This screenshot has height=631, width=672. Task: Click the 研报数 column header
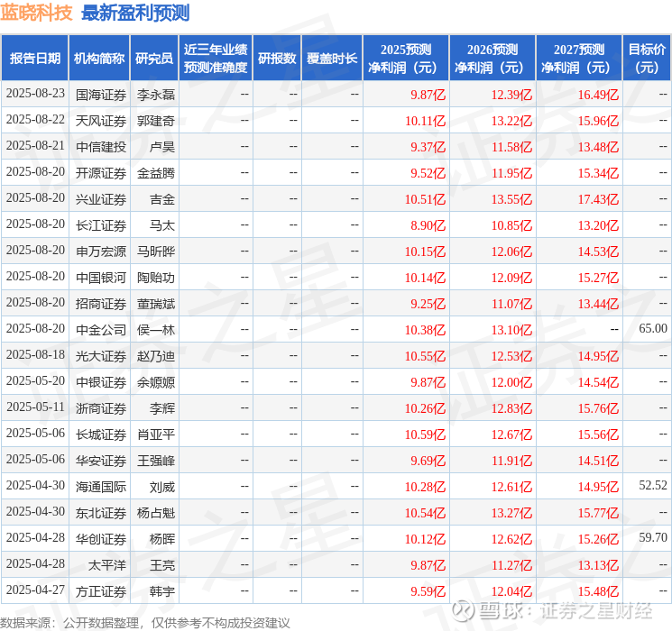[x=277, y=59]
